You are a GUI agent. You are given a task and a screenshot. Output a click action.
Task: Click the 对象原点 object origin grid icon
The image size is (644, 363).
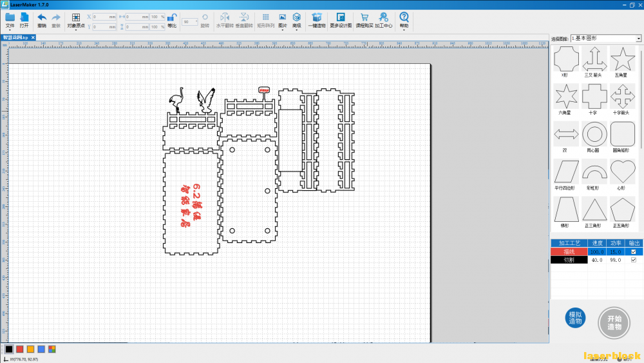coord(76,17)
